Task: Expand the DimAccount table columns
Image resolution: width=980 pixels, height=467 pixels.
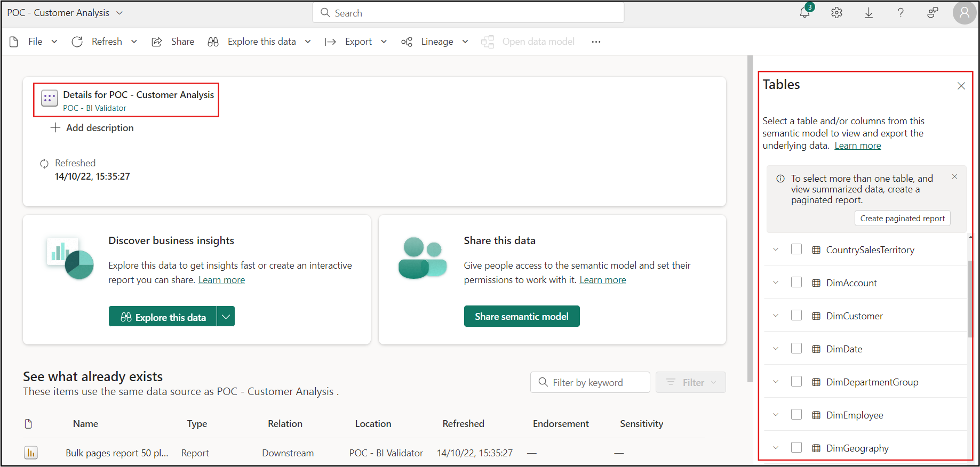Action: (x=776, y=283)
